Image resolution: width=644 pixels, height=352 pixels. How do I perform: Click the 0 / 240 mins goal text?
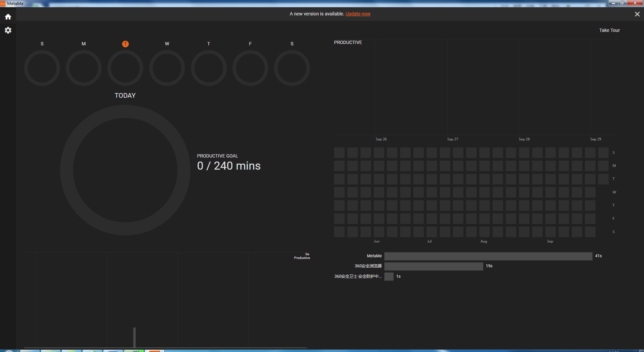(x=229, y=166)
